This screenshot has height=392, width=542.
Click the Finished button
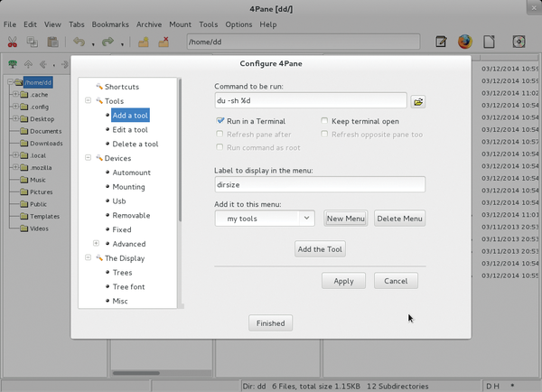[271, 323]
